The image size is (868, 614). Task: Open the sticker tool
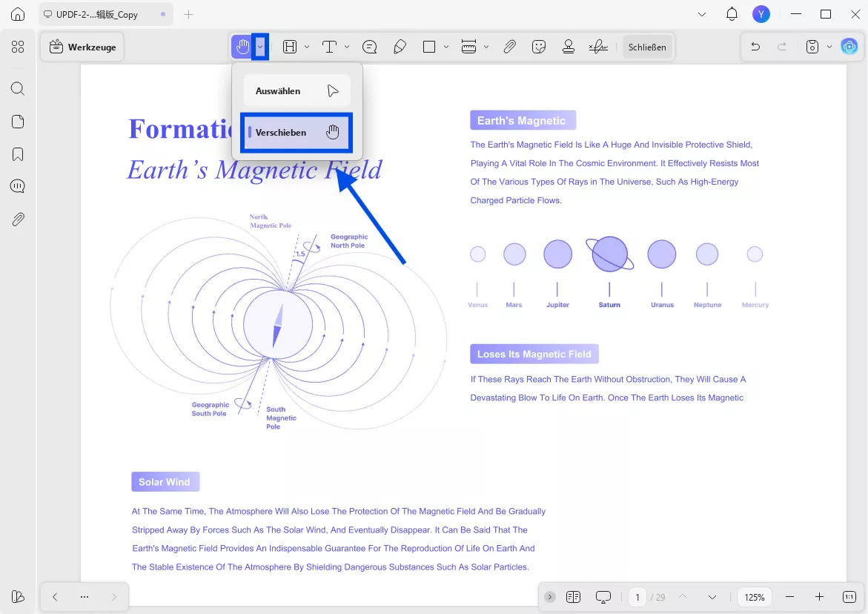pos(539,47)
